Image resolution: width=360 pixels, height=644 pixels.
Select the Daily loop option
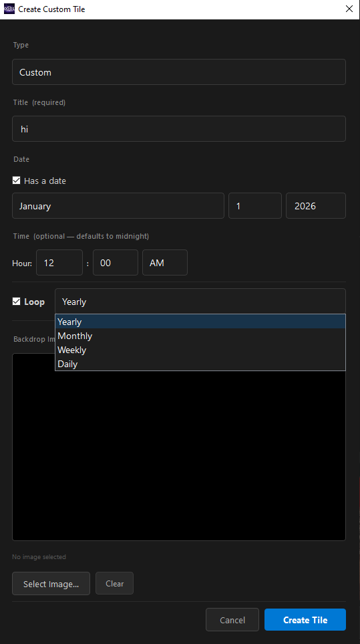[200, 364]
